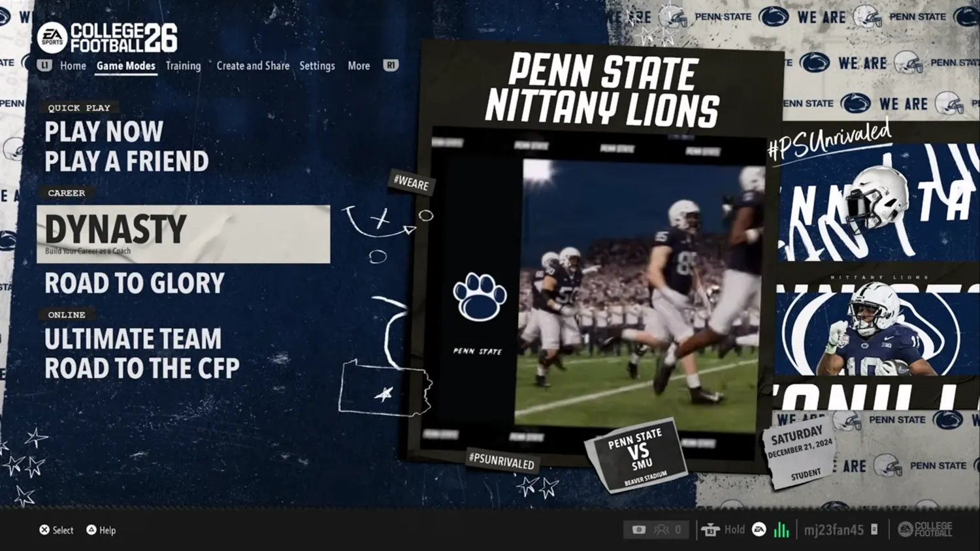Click the L1 bumper icon

click(x=44, y=65)
